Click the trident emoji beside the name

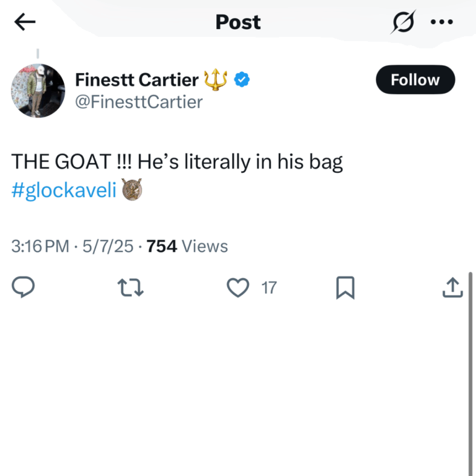(x=215, y=80)
